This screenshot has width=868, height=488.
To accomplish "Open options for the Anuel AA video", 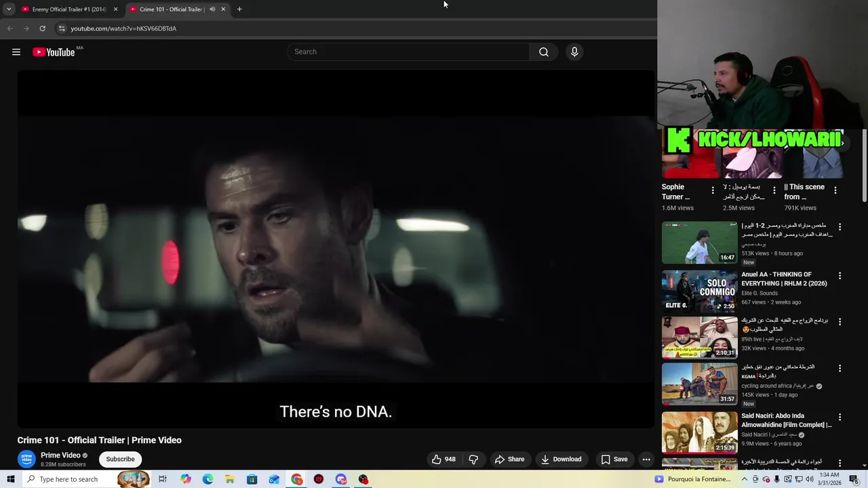I will click(x=840, y=276).
